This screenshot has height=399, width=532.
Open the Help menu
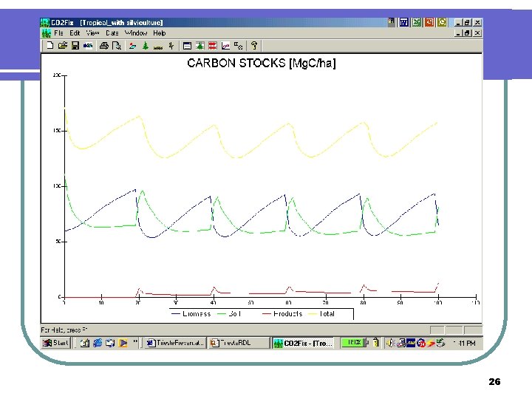click(x=159, y=33)
